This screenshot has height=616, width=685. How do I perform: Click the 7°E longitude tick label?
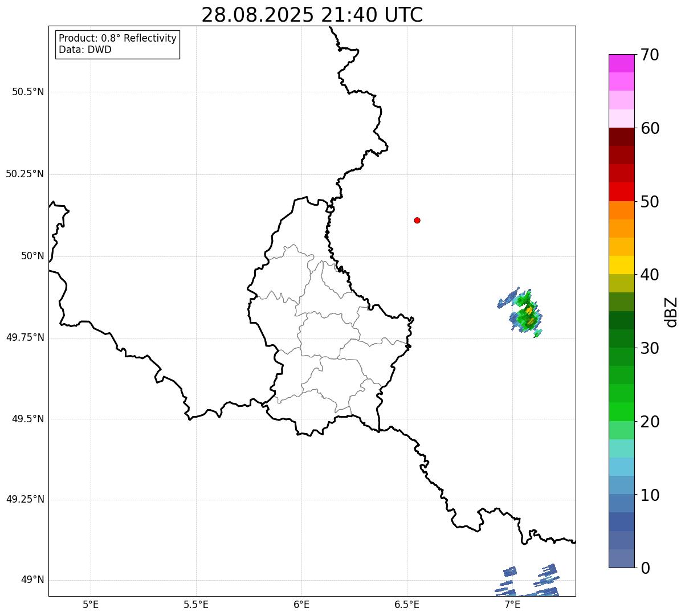pyautogui.click(x=512, y=604)
